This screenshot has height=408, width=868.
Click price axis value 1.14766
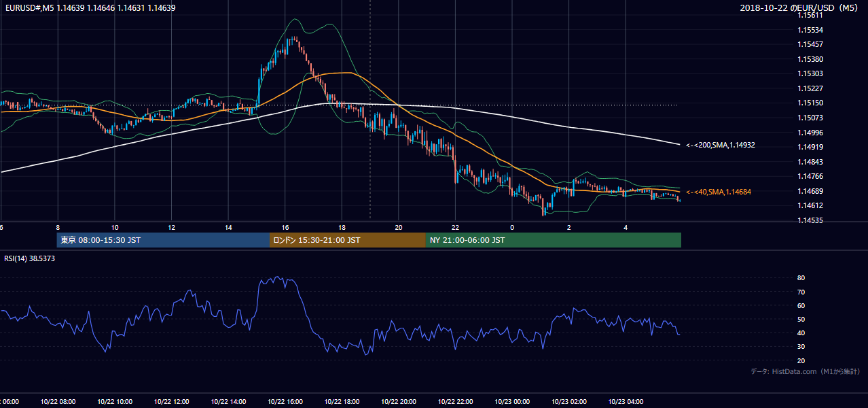pos(810,176)
